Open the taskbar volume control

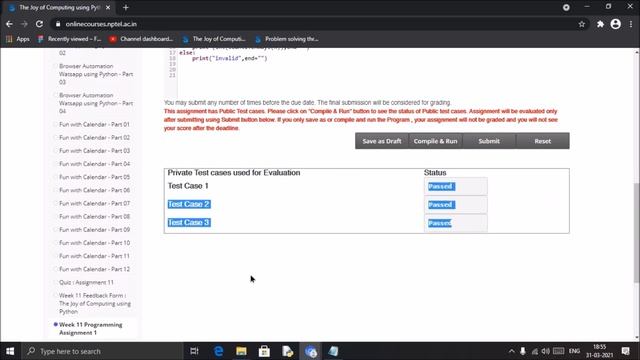(x=546, y=351)
